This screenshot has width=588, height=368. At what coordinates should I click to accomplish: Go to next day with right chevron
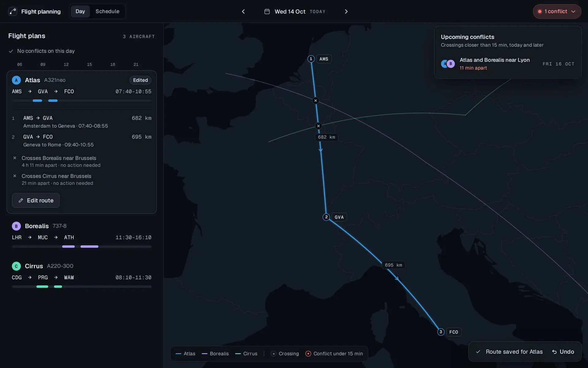point(346,11)
